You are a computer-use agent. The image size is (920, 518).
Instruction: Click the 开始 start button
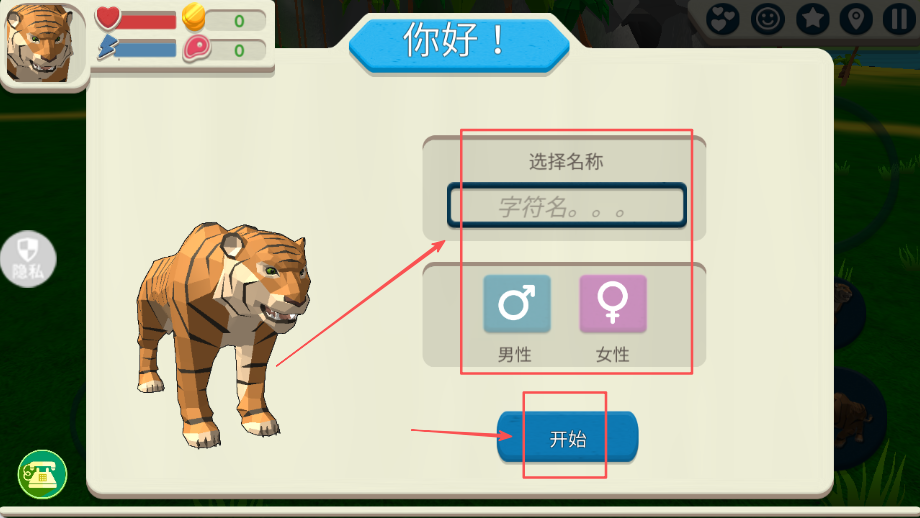click(x=567, y=438)
